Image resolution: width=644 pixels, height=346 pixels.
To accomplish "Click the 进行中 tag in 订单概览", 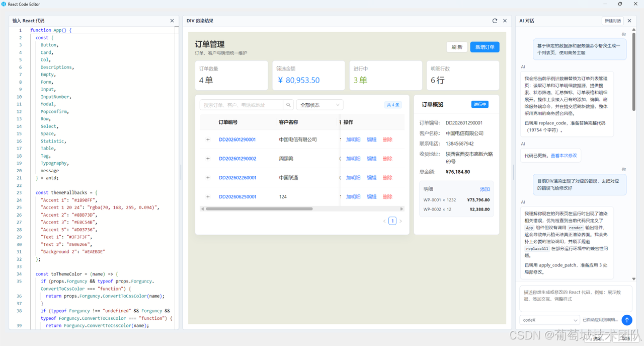I will [480, 105].
